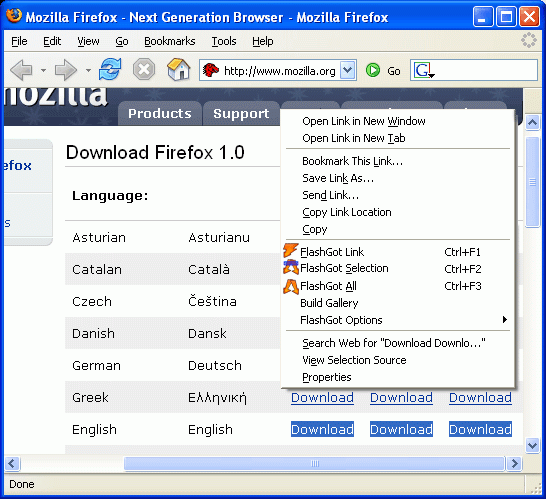Choose Open Link in New Window

(x=398, y=121)
